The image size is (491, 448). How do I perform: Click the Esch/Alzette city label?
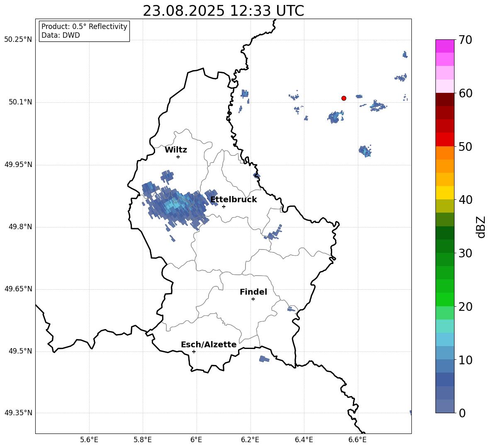[209, 345]
